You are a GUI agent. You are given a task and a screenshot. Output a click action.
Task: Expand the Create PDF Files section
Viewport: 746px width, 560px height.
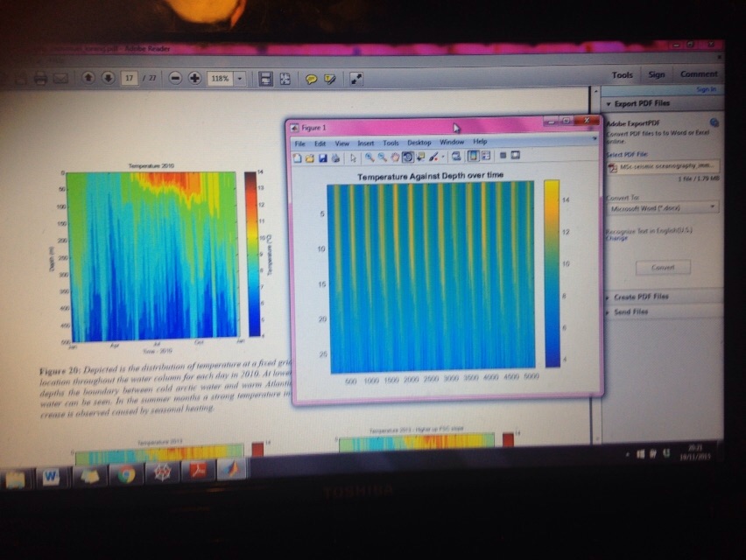pos(642,297)
